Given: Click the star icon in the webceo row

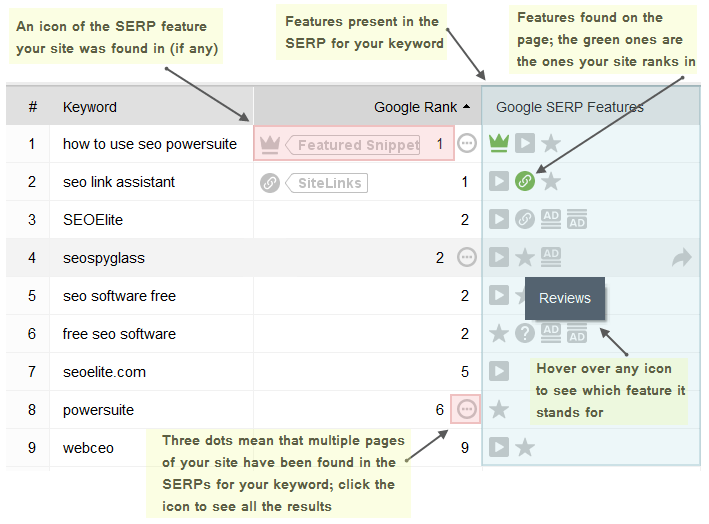Looking at the screenshot, I should [525, 447].
